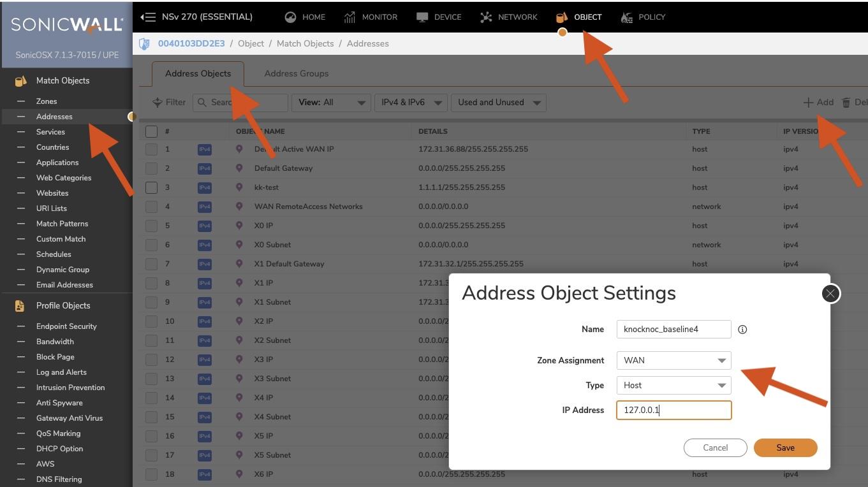This screenshot has width=868, height=487.
Task: Click the Policy icon in top bar
Action: coord(627,17)
